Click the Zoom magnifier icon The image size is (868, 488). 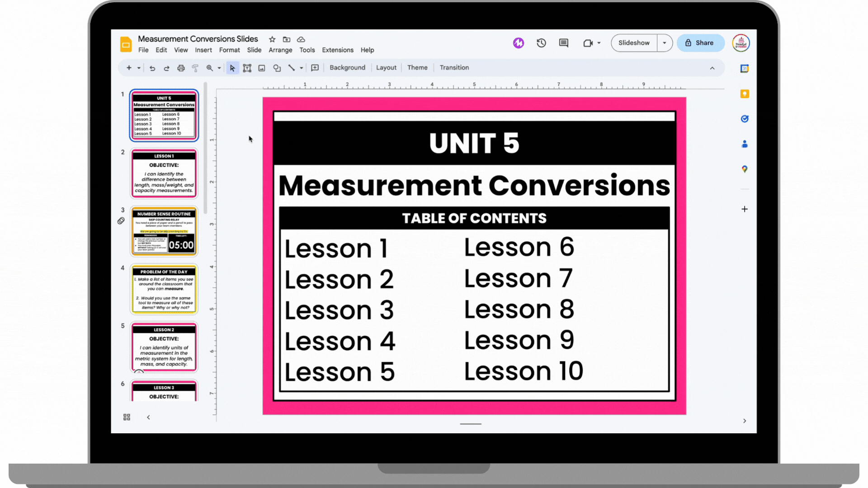(x=210, y=68)
